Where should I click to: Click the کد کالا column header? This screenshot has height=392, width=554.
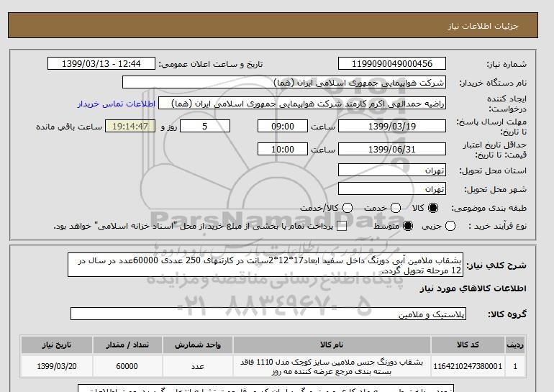point(468,345)
